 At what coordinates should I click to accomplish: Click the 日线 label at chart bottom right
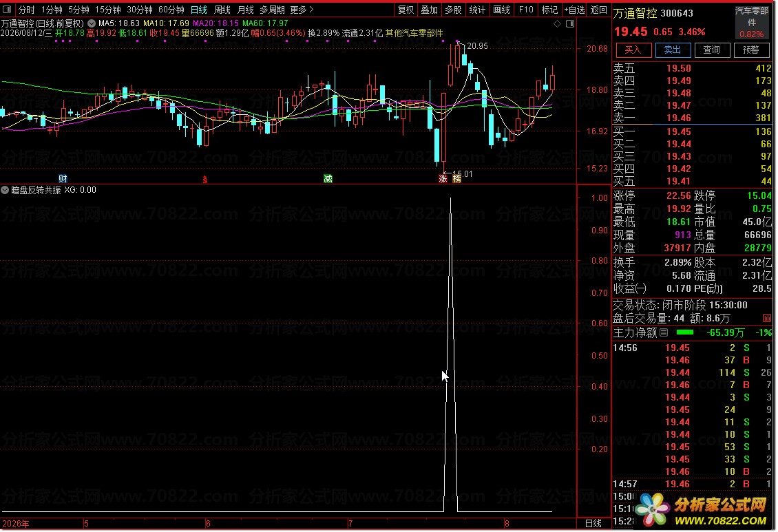coord(593,524)
